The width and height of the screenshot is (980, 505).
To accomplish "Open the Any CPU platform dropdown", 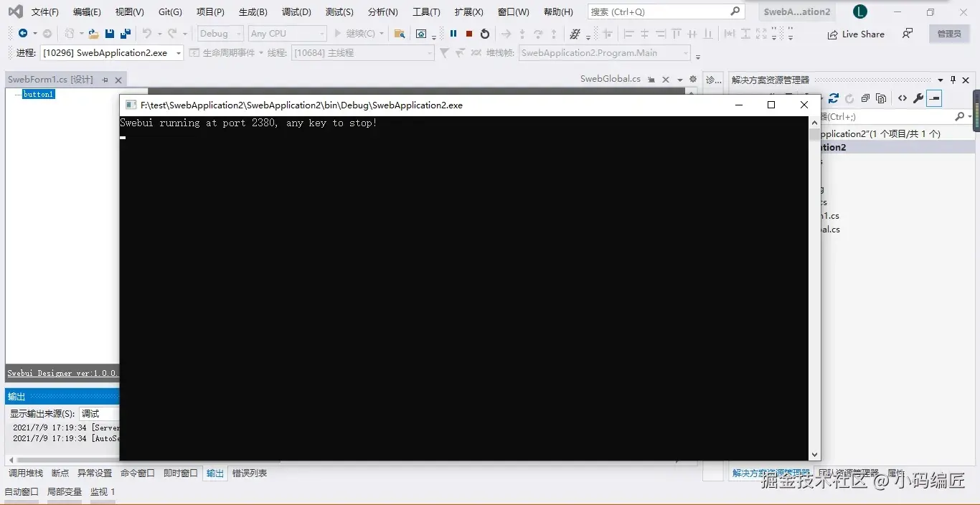I will [287, 34].
